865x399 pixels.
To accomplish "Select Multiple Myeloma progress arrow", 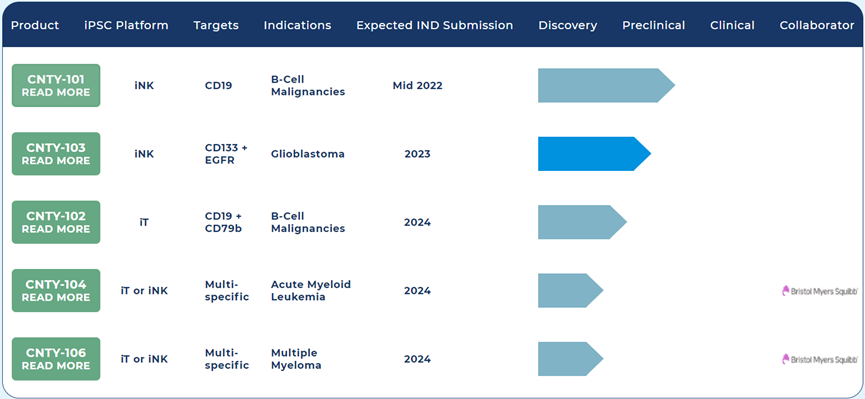I will click(570, 359).
